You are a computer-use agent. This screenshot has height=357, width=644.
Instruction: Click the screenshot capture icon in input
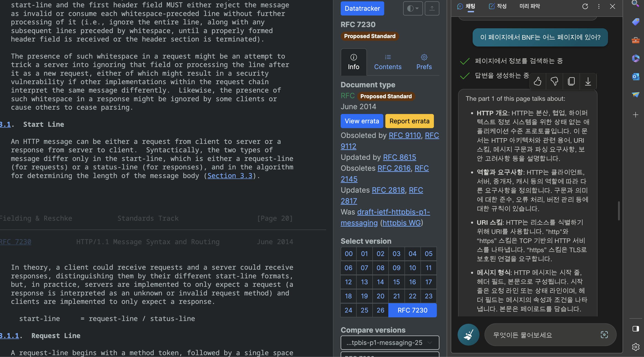tap(604, 335)
